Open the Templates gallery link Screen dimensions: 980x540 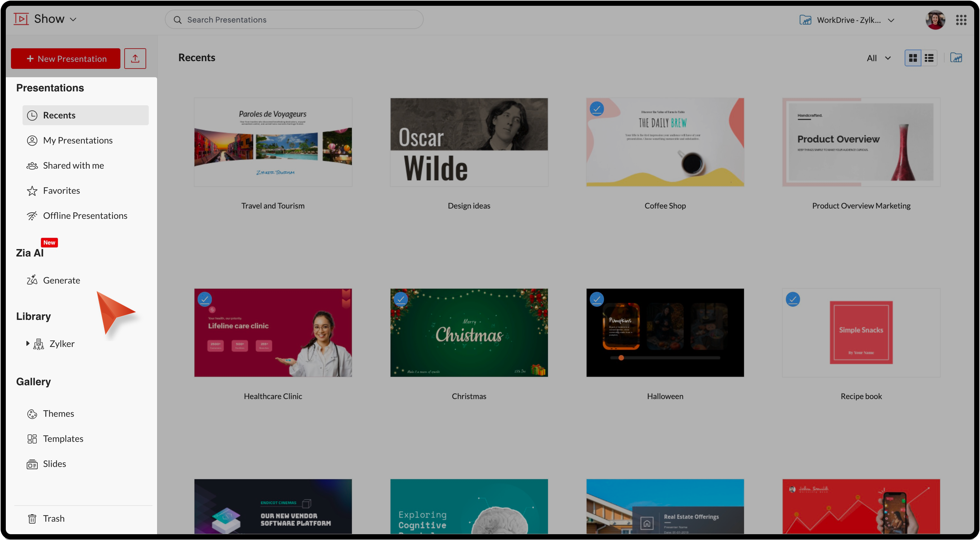(x=63, y=438)
